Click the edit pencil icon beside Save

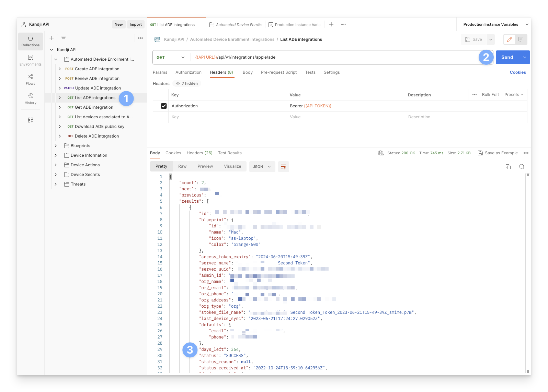[x=510, y=39]
